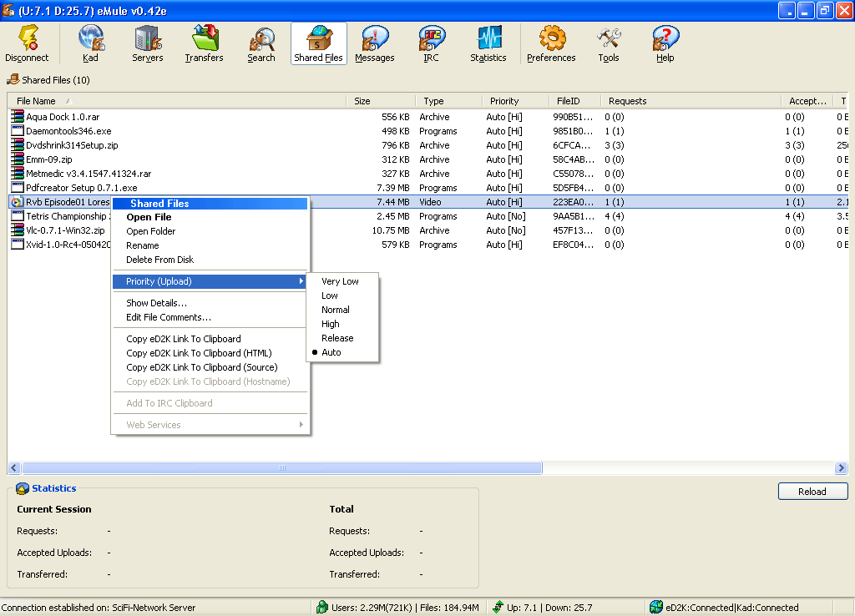Choose Open Folder from the context menu

(210, 231)
